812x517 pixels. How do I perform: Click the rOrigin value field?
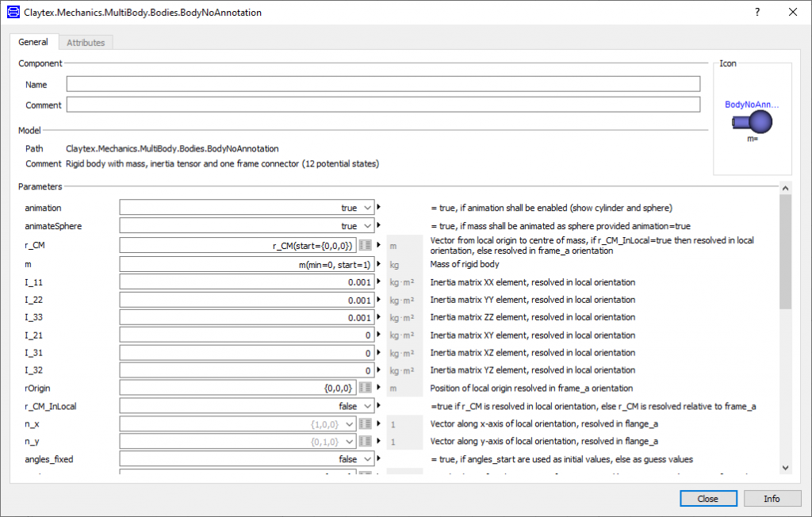tap(238, 388)
